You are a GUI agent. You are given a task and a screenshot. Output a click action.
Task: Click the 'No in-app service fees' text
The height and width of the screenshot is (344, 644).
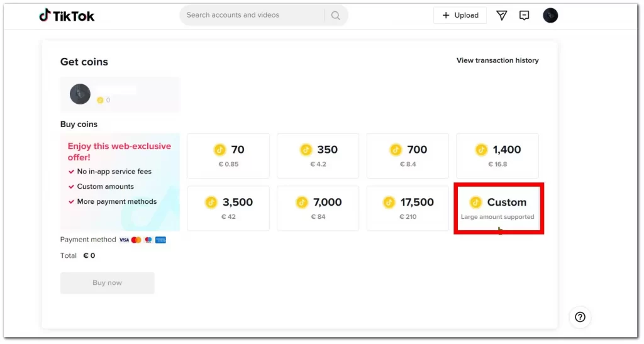[x=114, y=172]
